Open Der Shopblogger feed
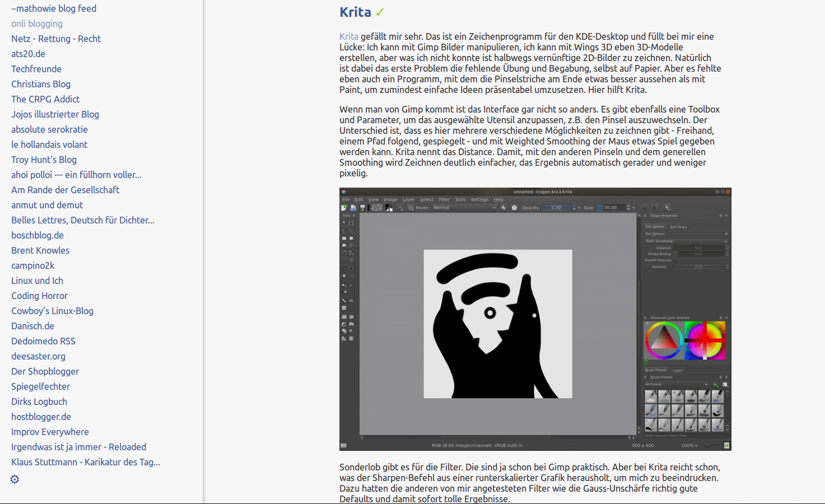The width and height of the screenshot is (825, 504). tap(45, 371)
